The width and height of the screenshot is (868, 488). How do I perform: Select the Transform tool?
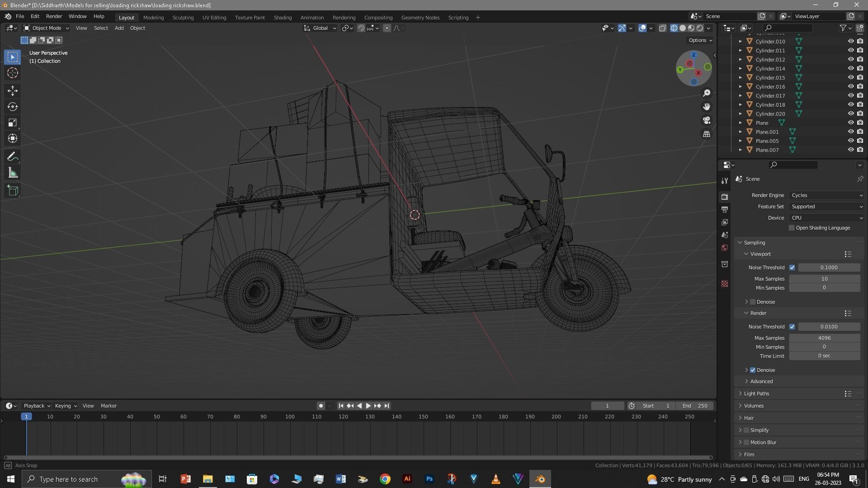coord(13,138)
